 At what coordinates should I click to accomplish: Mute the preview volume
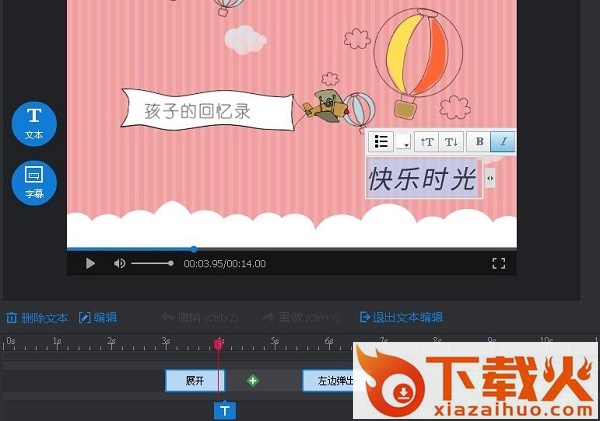tap(119, 263)
